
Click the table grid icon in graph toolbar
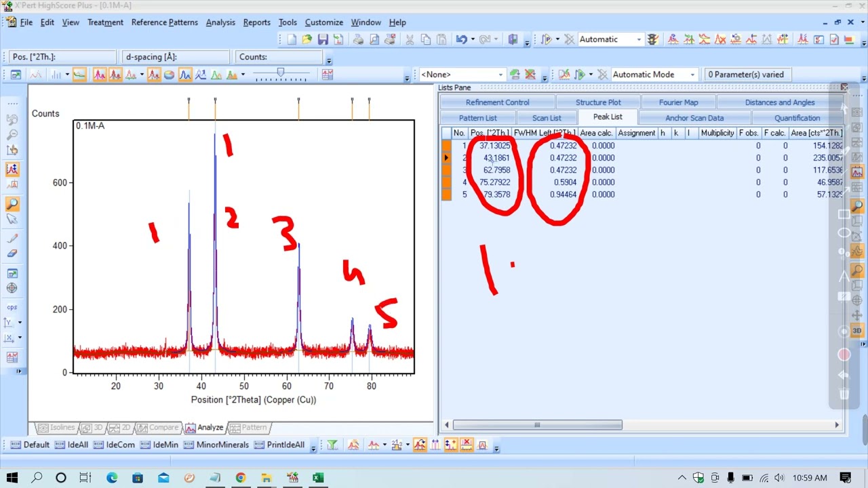pos(328,75)
